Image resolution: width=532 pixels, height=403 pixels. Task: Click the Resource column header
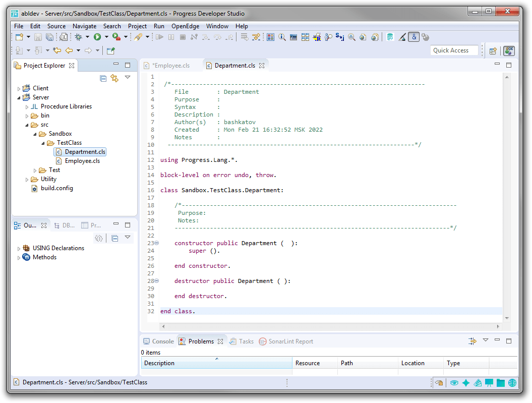(315, 363)
